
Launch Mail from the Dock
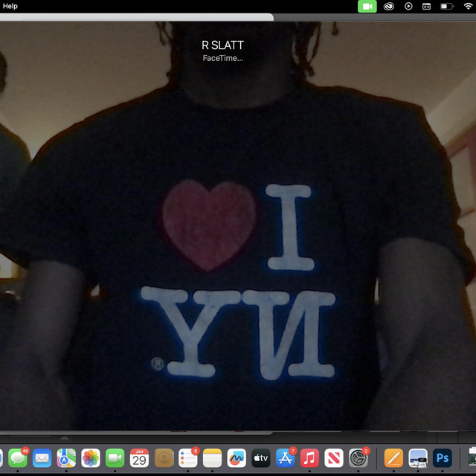pyautogui.click(x=42, y=458)
